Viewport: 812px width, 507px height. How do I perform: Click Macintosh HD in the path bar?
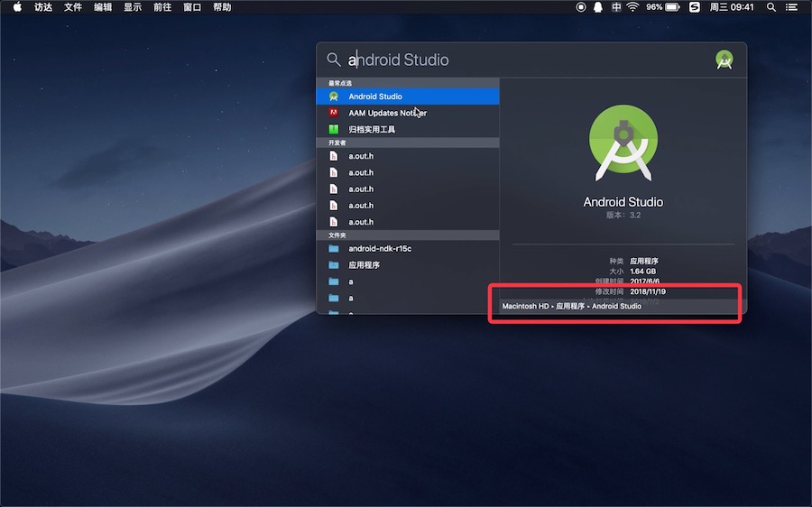point(525,306)
